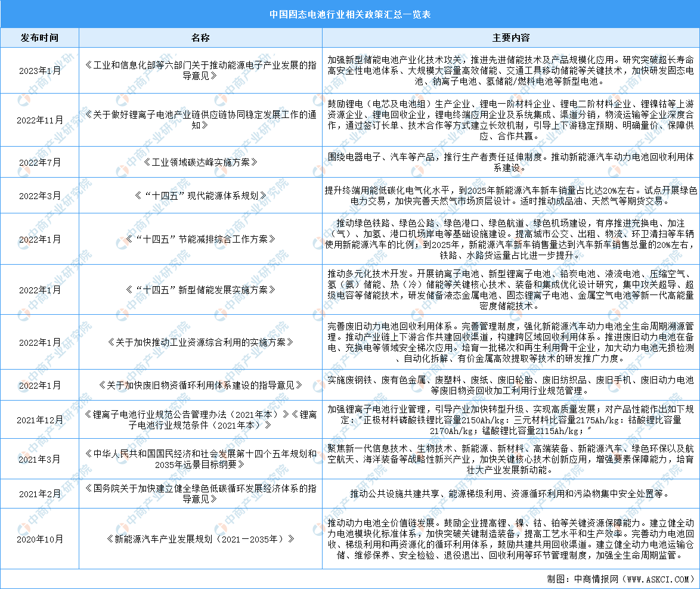Select 《关于加快推动工业资源综合利用的实施方案》 name cell

tap(200, 342)
